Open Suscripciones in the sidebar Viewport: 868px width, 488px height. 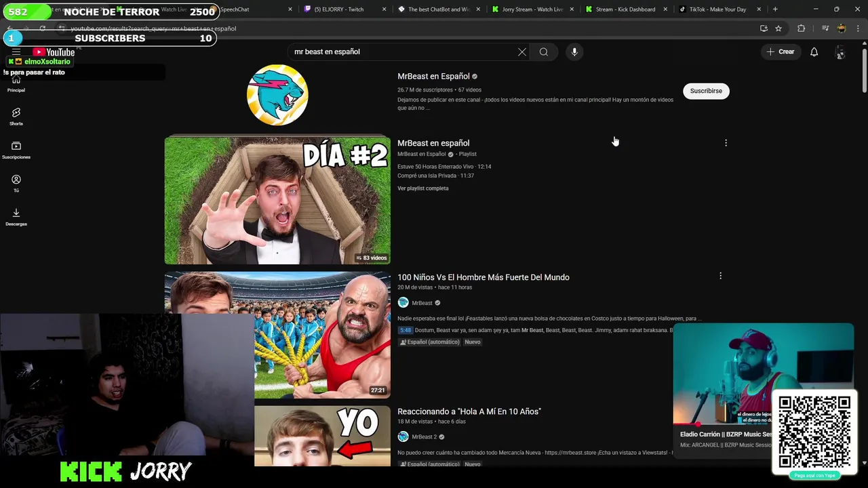point(16,150)
